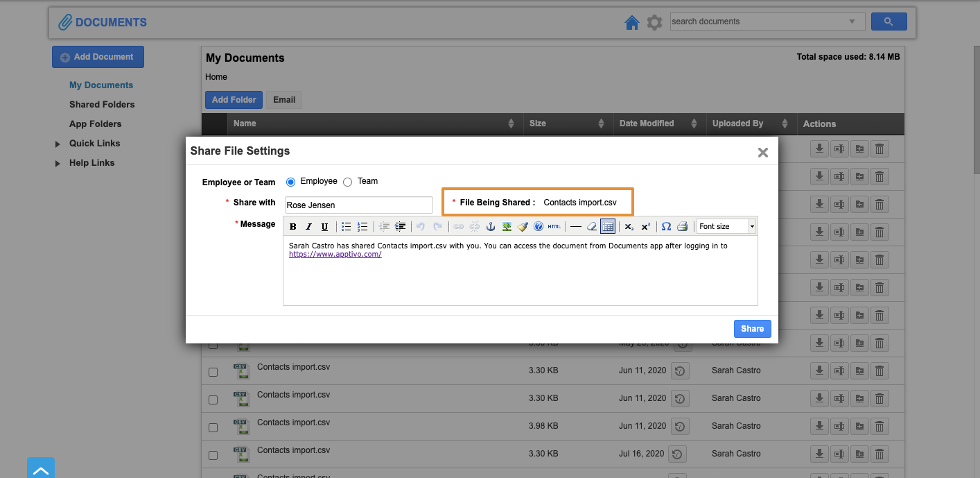Open Shared Folders in the sidebar
The width and height of the screenshot is (980, 478).
pos(102,105)
